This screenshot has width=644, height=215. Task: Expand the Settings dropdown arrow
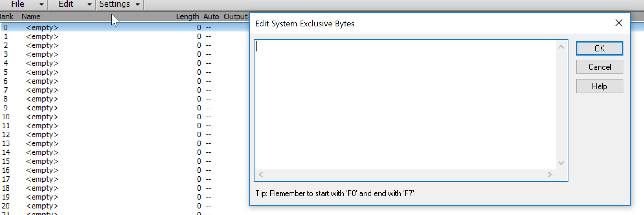pyautogui.click(x=138, y=4)
